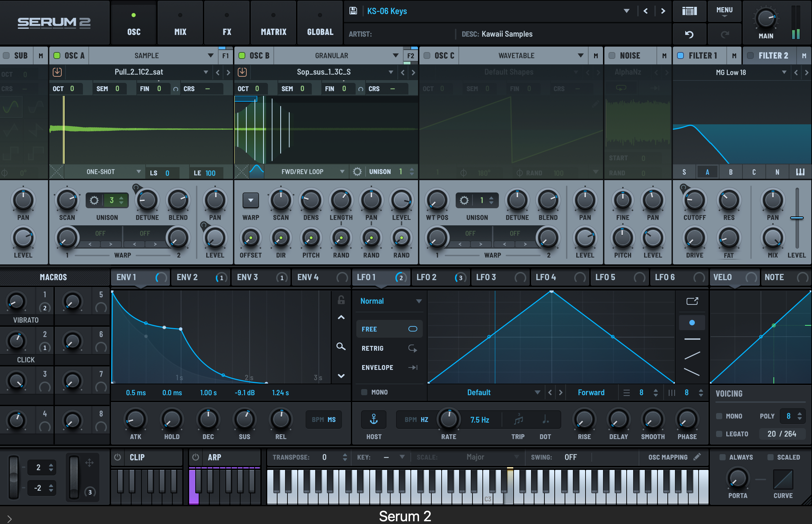
Task: Switch to the MIX tab
Action: pos(180,23)
